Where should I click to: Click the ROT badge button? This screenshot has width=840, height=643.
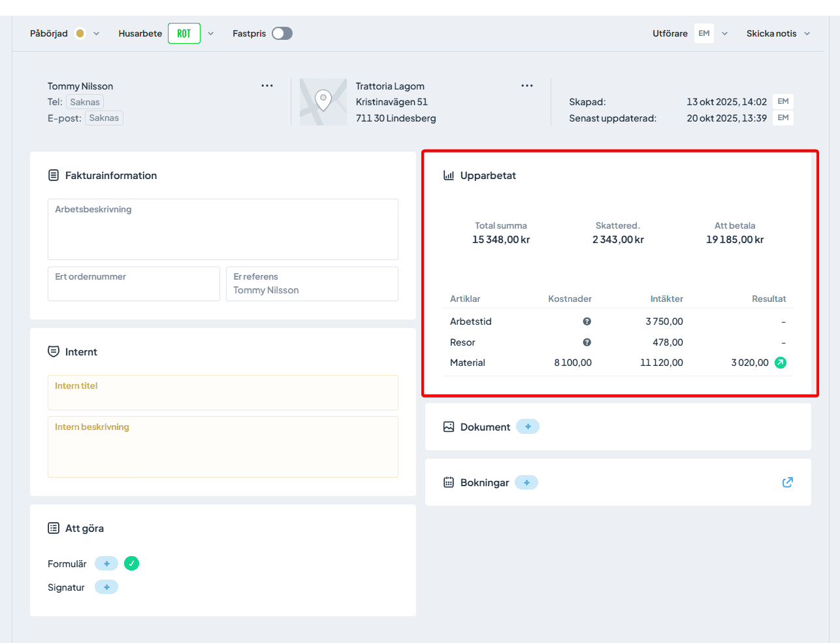pos(184,33)
